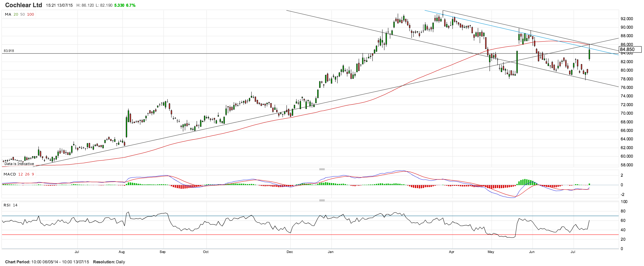Click MACD signal period 9

[x=33, y=174]
